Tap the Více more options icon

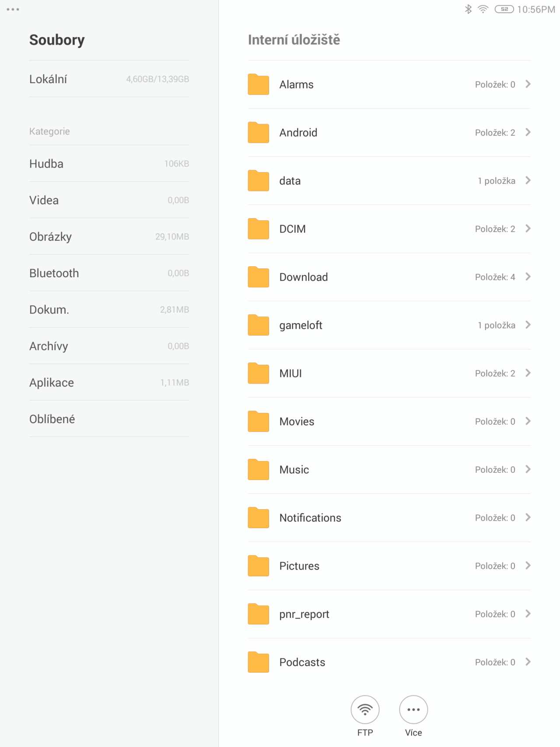(413, 710)
